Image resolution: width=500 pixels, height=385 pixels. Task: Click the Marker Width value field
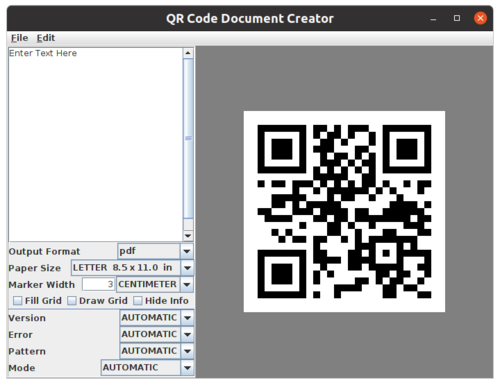coord(99,284)
